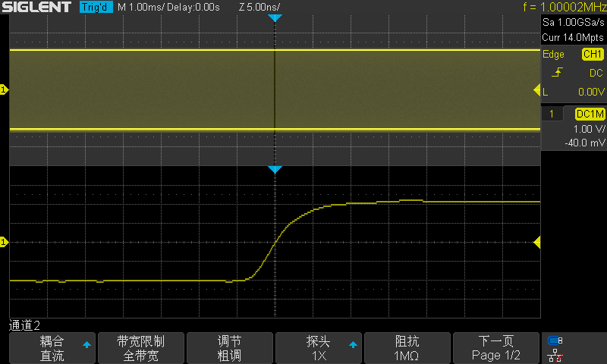Click the rising edge slope icon
This screenshot has height=364, width=607.
pyautogui.click(x=558, y=73)
